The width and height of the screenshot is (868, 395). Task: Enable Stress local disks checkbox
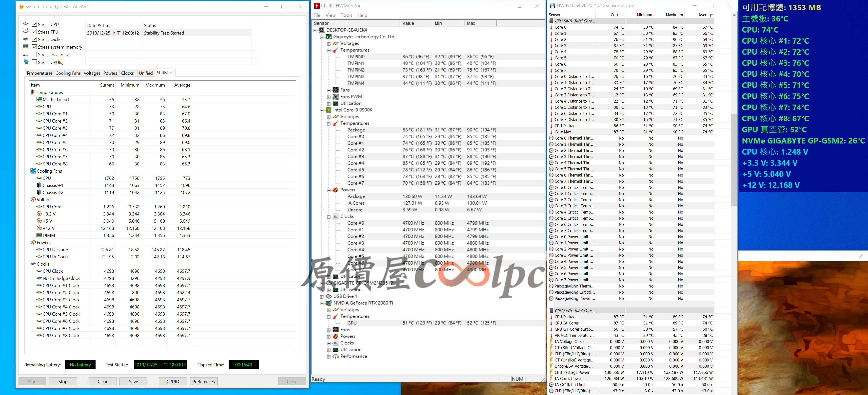[x=34, y=54]
